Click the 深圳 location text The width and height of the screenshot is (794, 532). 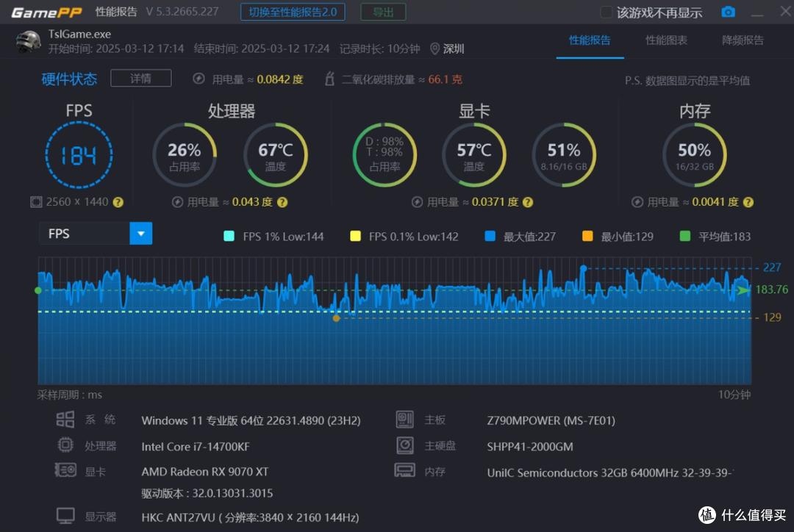click(454, 48)
